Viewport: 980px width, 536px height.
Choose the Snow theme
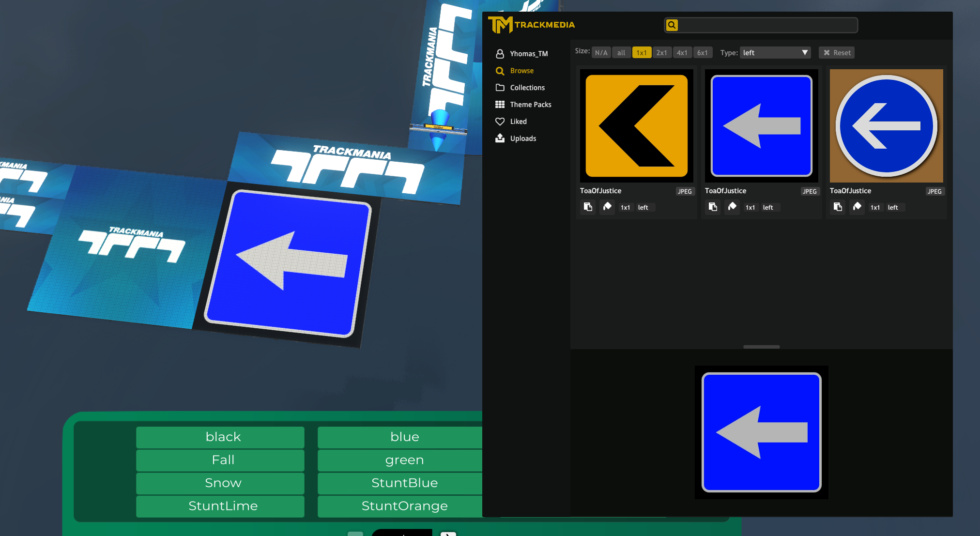coord(222,483)
